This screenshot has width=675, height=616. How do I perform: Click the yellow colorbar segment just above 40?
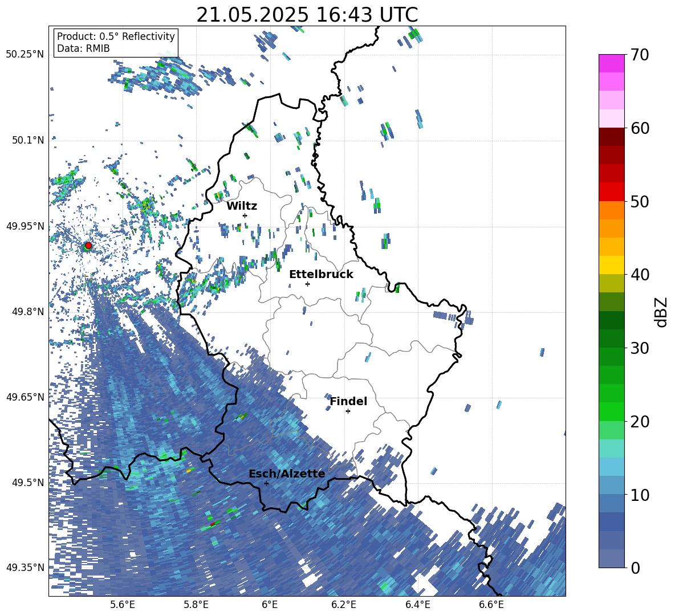point(611,265)
